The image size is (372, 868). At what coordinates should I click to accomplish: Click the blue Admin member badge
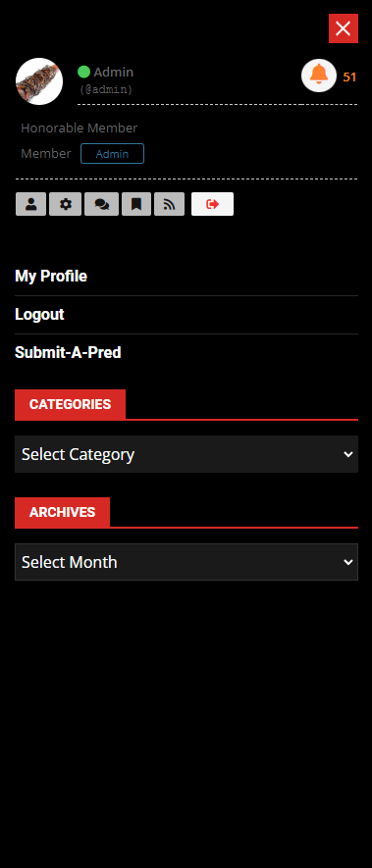[x=112, y=154]
